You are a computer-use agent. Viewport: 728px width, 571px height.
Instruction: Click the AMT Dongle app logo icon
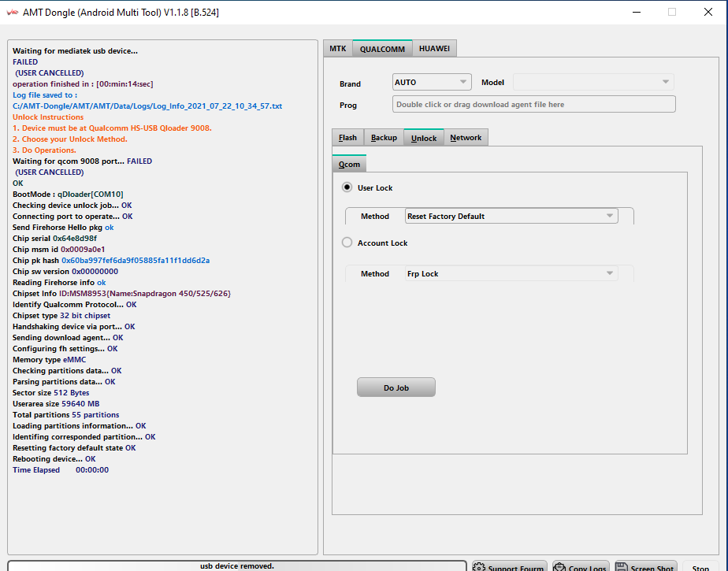(x=11, y=12)
